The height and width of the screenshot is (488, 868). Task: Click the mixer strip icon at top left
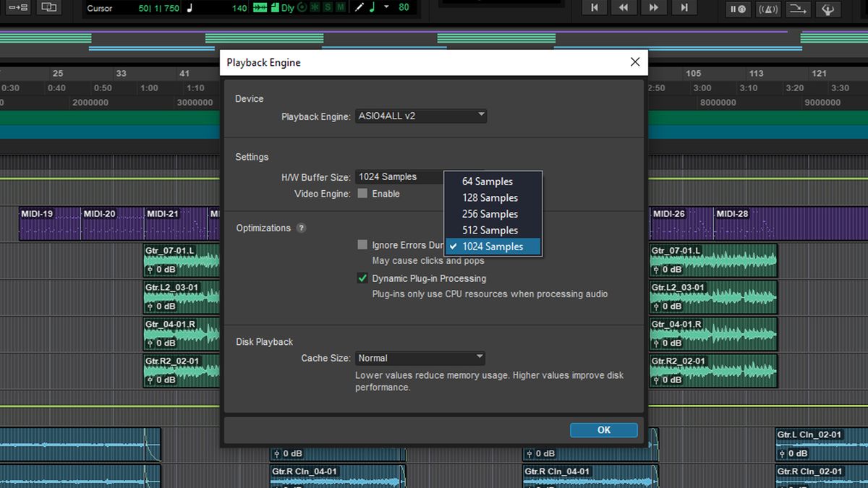(48, 8)
